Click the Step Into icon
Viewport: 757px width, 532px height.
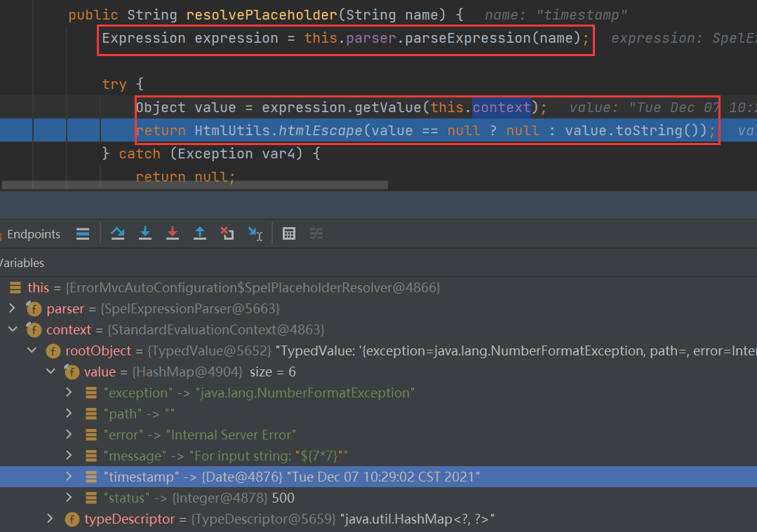pos(145,233)
